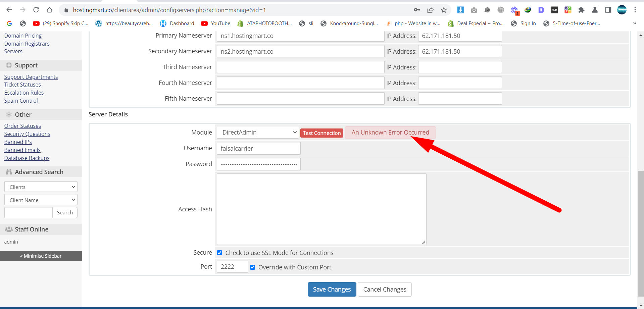Open Spam Control link

(21, 101)
